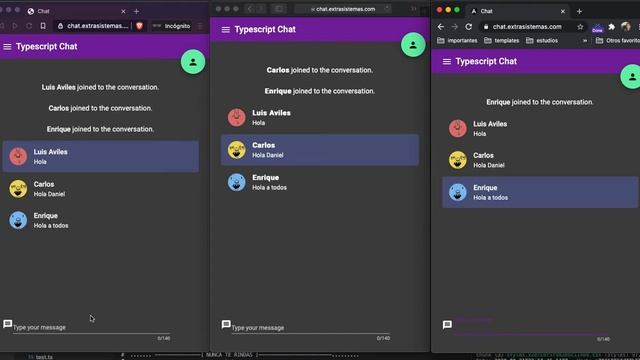Click Incógnito indicator in Brave window

pos(171,26)
